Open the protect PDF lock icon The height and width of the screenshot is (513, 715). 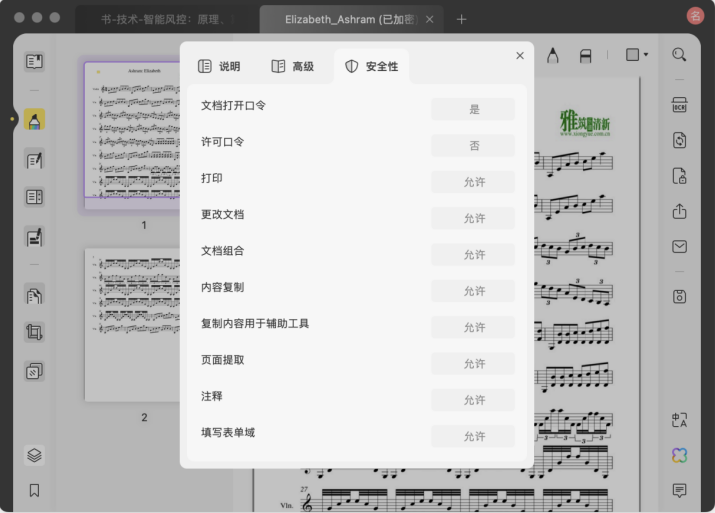click(679, 176)
